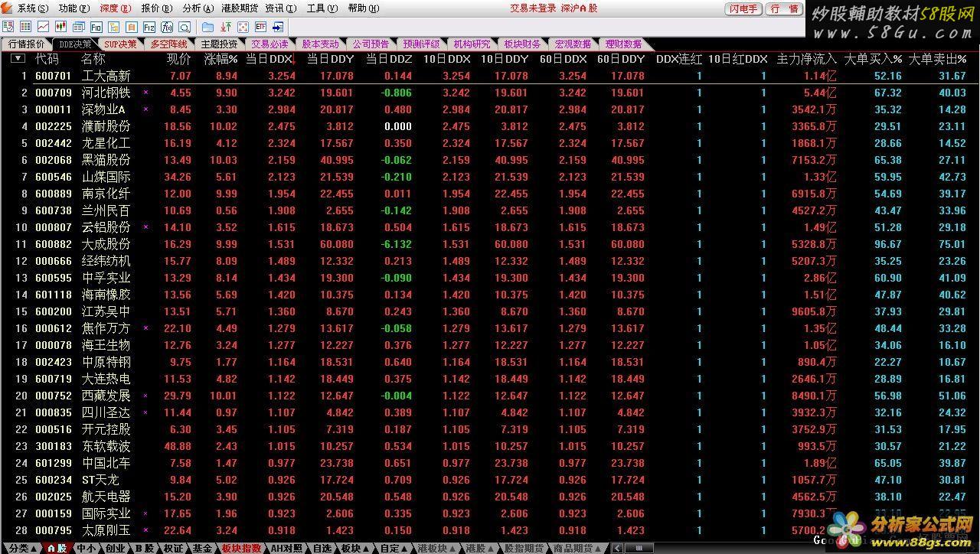Open the 资讯(I) menu
Screen dimensions: 980x554
click(x=280, y=8)
